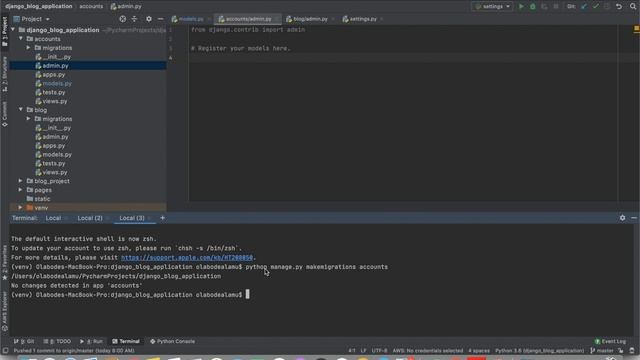
Task: Hide the Terminal panel with minus icon
Action: pyautogui.click(x=634, y=218)
